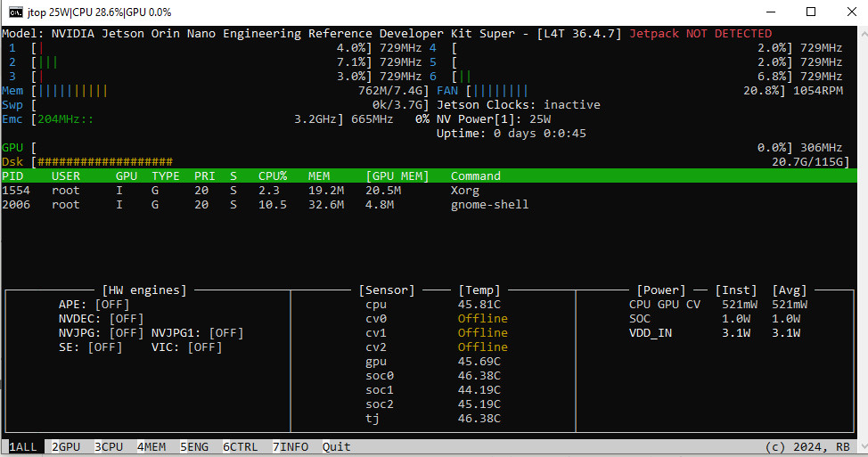Click the scrollbar down arrow
This screenshot has width=868, height=457.
863,446
